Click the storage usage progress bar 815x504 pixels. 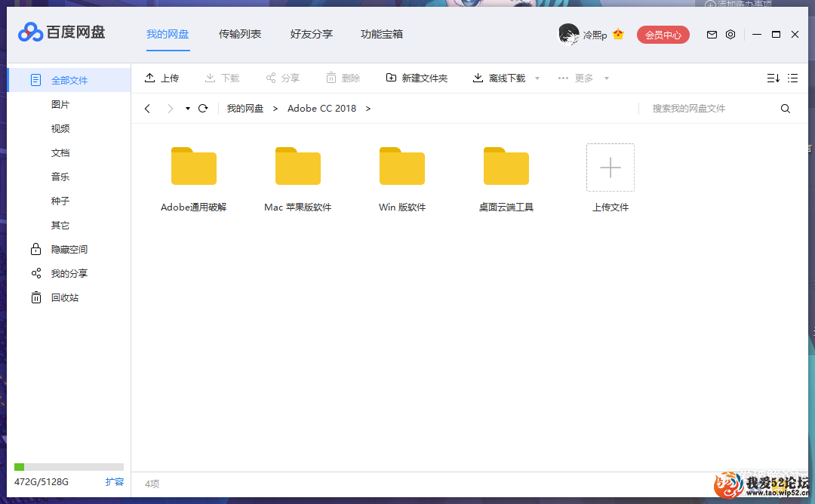[69, 466]
